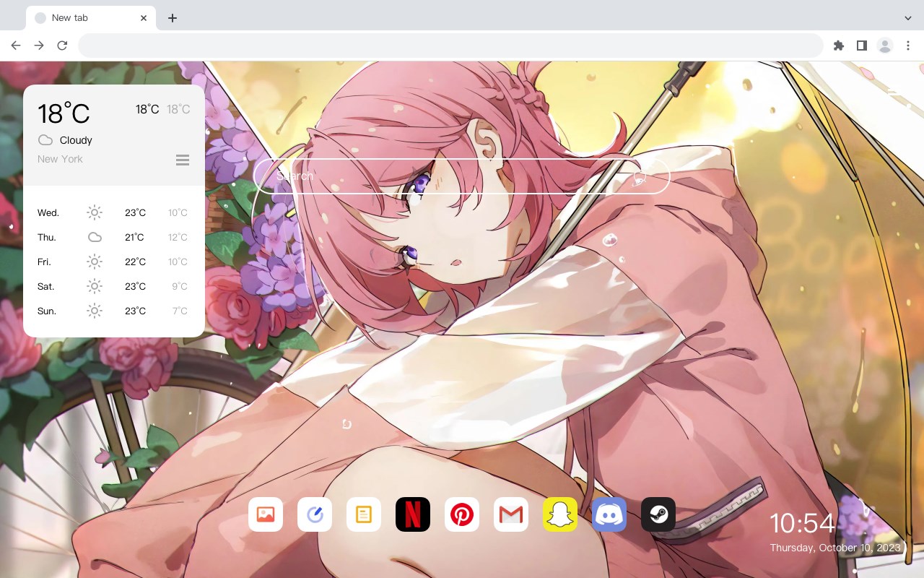Select the Sun. forecast row
The height and width of the screenshot is (578, 924).
(x=113, y=311)
